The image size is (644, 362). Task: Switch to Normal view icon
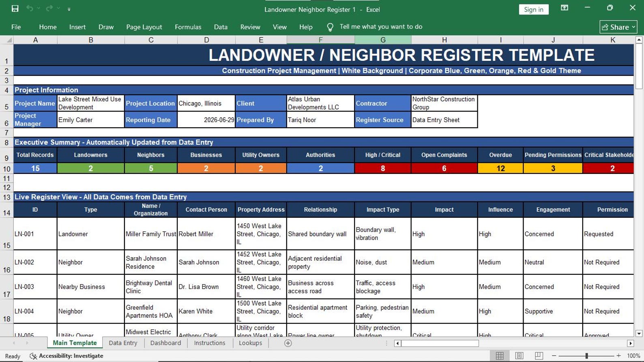[500, 356]
